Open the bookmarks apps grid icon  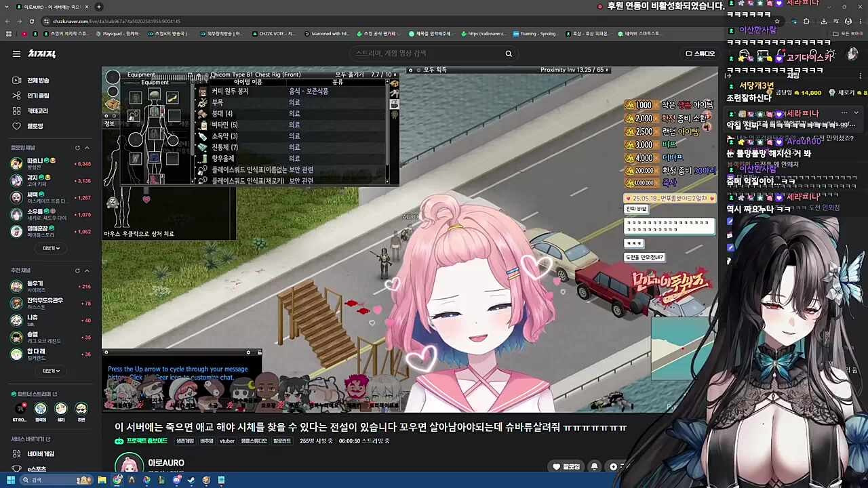(8, 33)
